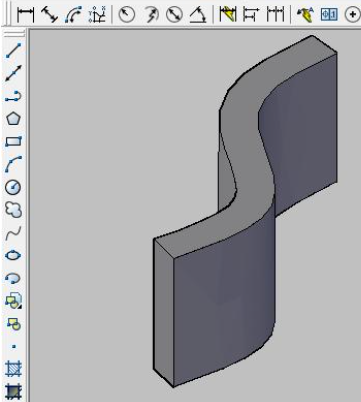
Task: Click the Make Block tool
Action: coord(13,323)
